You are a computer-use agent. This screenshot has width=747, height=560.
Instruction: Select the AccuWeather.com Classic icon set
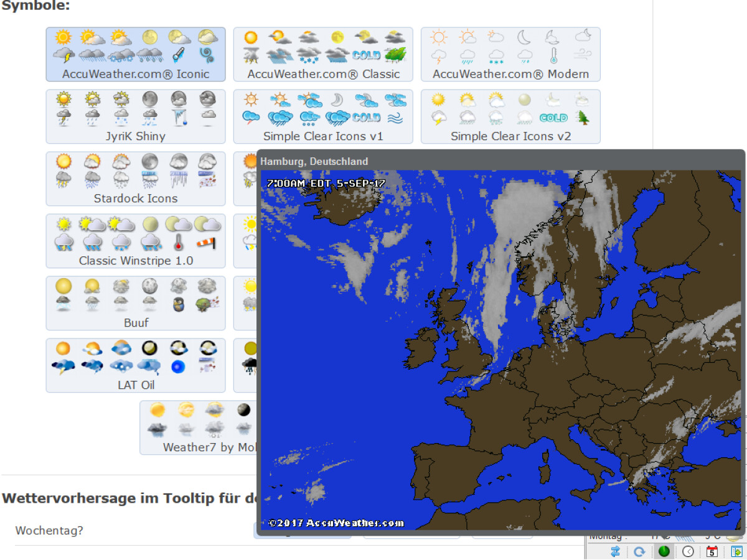[322, 75]
